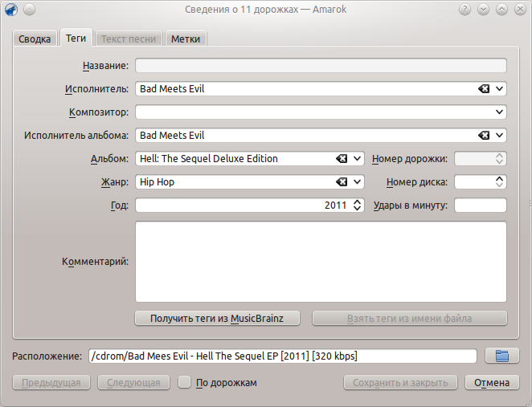Viewport: 532px width, 407px height.
Task: Click Получить теги из MusicBrainz button
Action: [x=217, y=318]
